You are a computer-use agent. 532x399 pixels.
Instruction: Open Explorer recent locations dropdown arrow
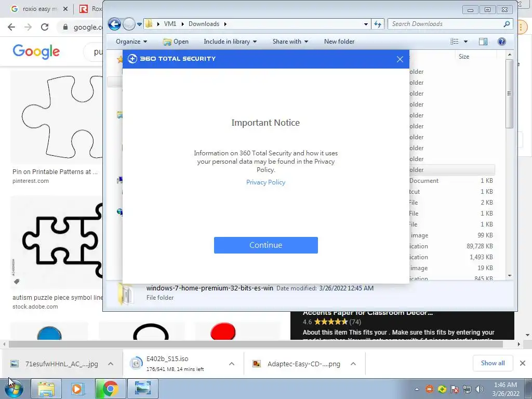[x=139, y=24]
